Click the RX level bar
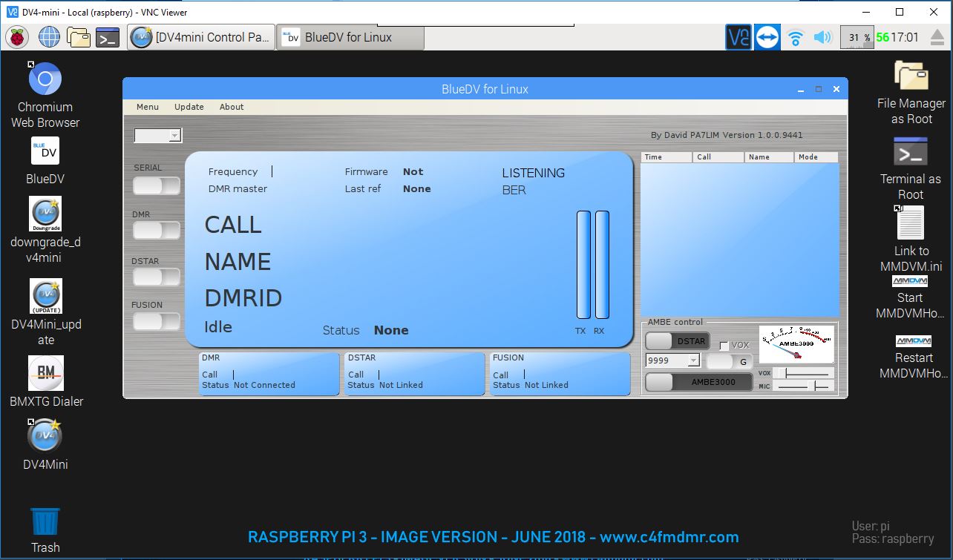Screen dimensions: 953x560 pos(602,265)
